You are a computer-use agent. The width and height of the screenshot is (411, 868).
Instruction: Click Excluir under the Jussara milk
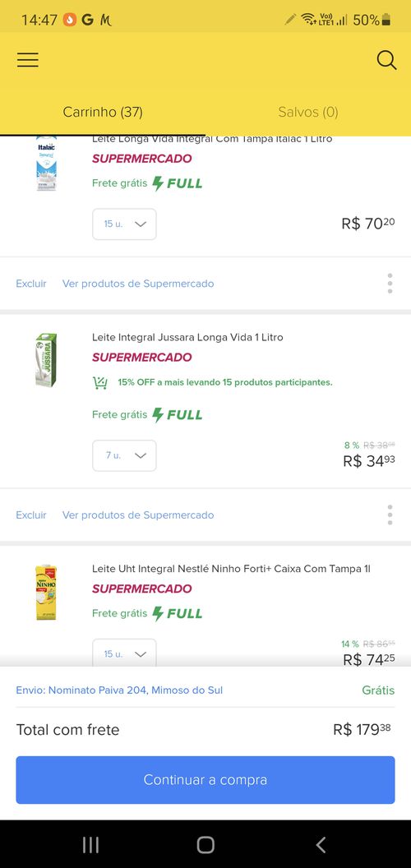(31, 515)
